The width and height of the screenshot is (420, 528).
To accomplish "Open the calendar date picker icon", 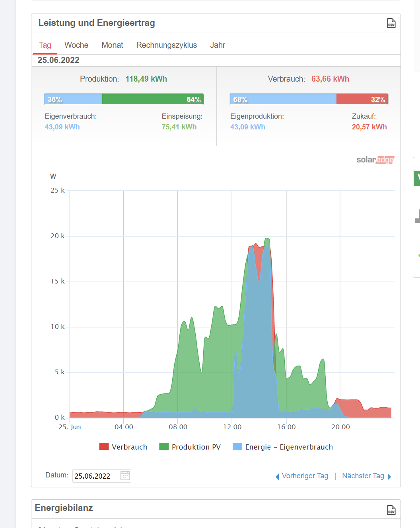I will coord(125,476).
